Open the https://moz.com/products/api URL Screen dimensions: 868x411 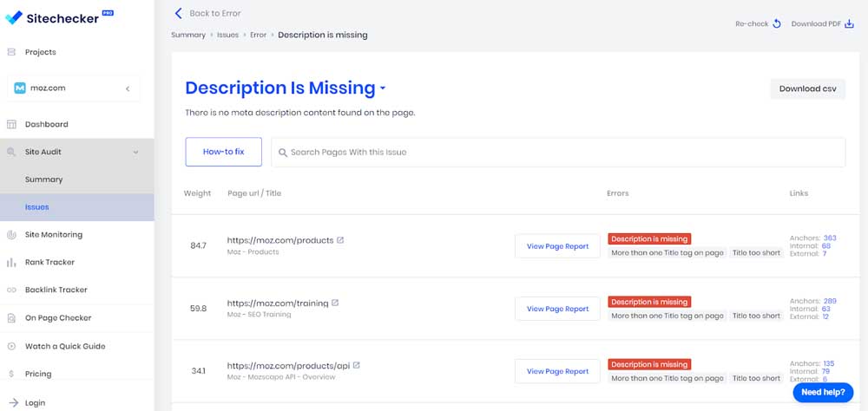tap(288, 366)
